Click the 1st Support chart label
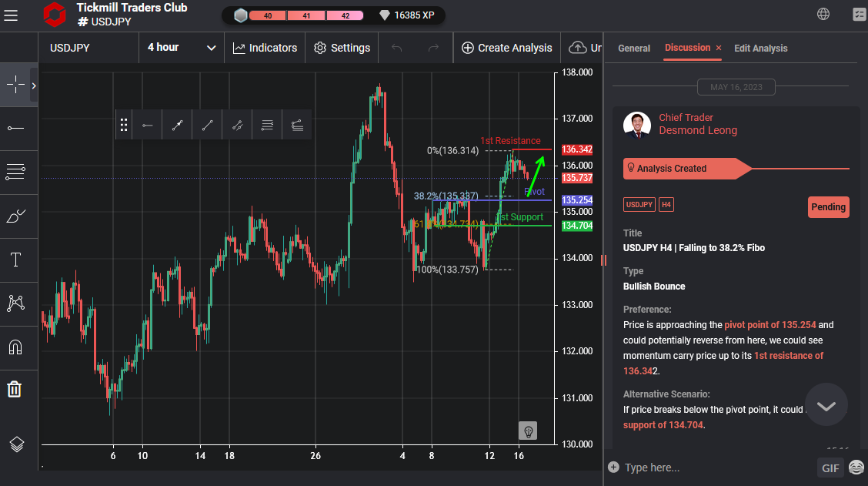 point(519,216)
